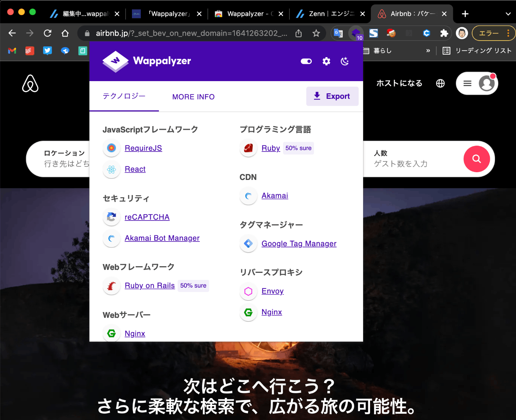516x420 pixels.
Task: Click the address bar URL
Action: click(x=191, y=33)
